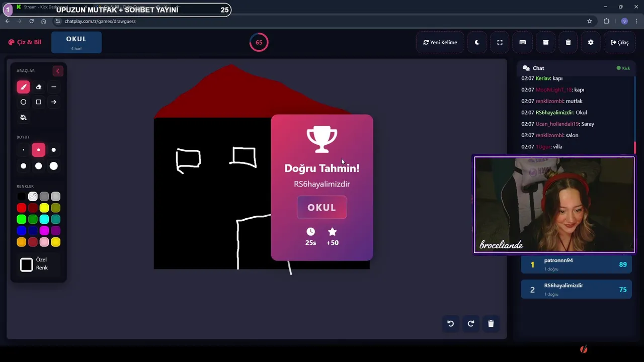
Task: Reload the page in browser
Action: pyautogui.click(x=31, y=21)
